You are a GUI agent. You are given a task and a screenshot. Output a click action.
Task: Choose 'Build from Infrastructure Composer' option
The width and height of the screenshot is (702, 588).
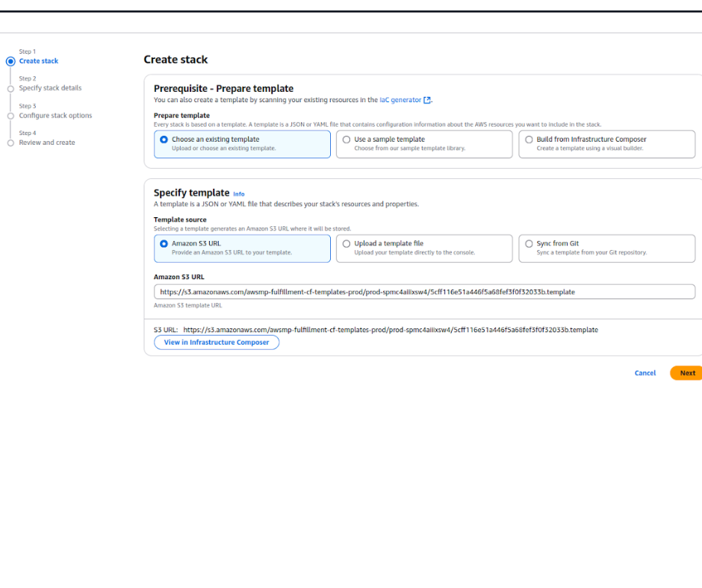tap(529, 140)
